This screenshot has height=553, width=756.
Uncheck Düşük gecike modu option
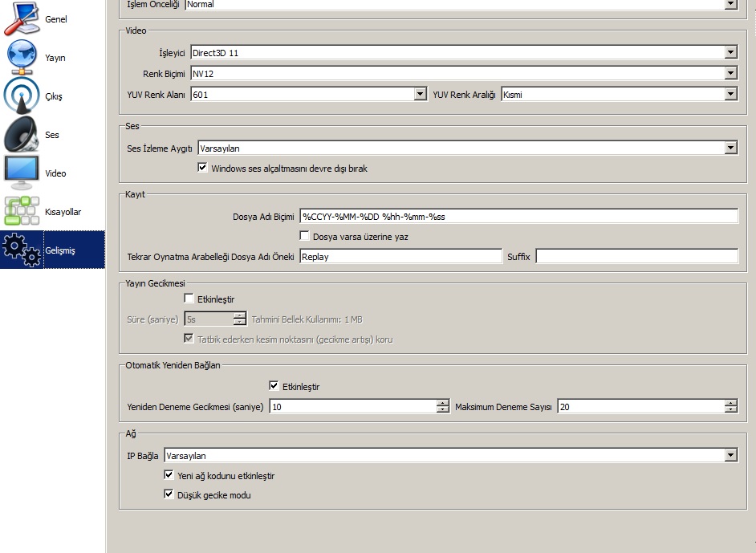coord(169,494)
